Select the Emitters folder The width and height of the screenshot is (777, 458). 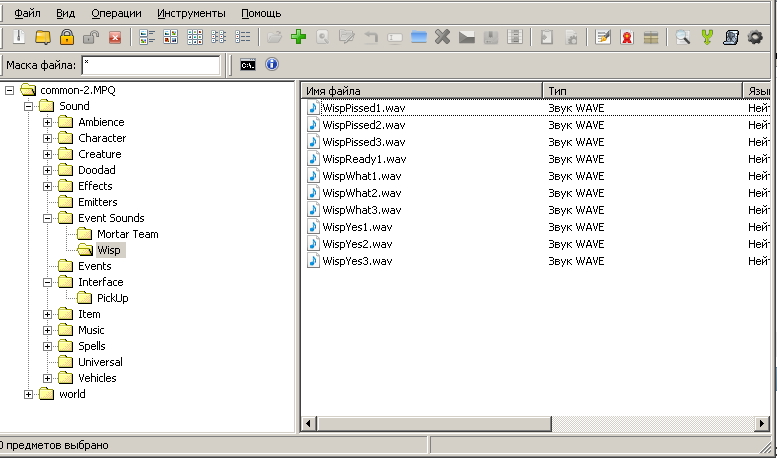click(98, 202)
